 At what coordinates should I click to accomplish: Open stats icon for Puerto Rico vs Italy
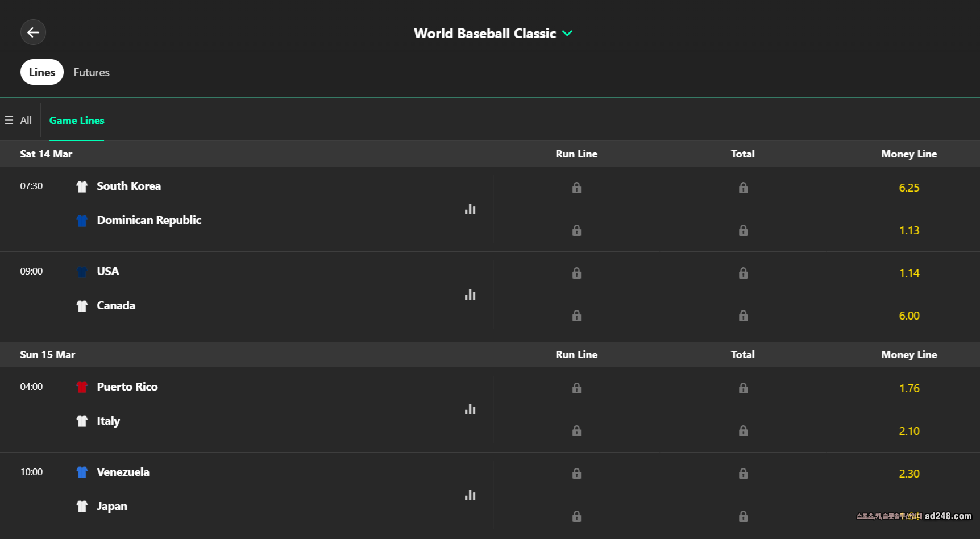470,409
